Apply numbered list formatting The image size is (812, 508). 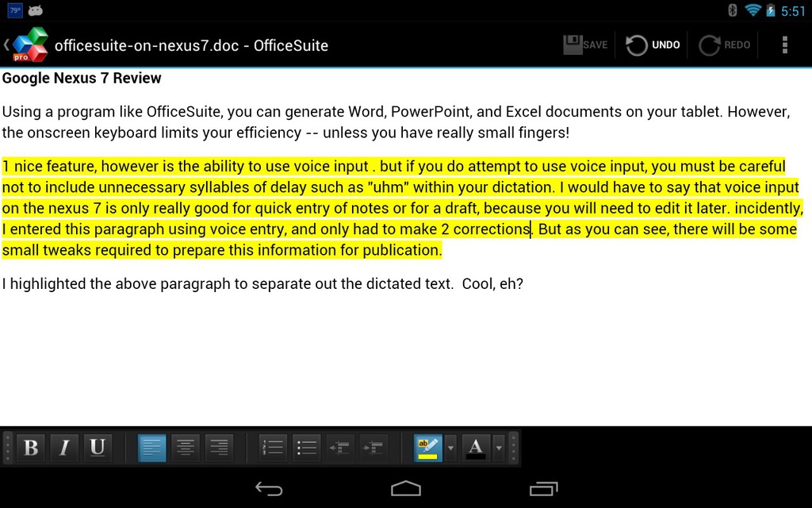pos(273,448)
